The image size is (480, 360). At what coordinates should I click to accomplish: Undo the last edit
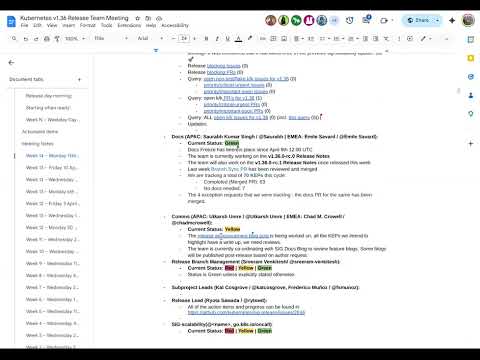pyautogui.click(x=25, y=39)
